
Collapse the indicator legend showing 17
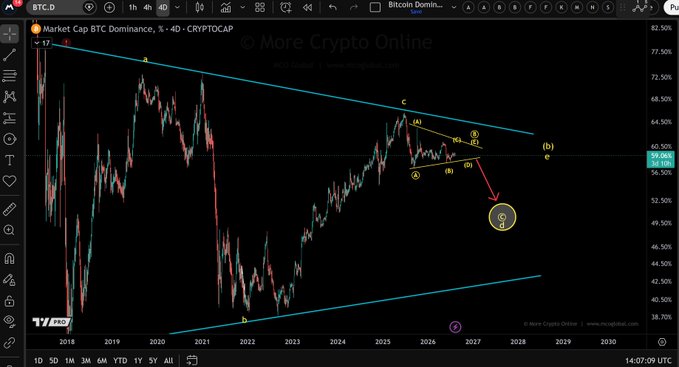[x=42, y=43]
